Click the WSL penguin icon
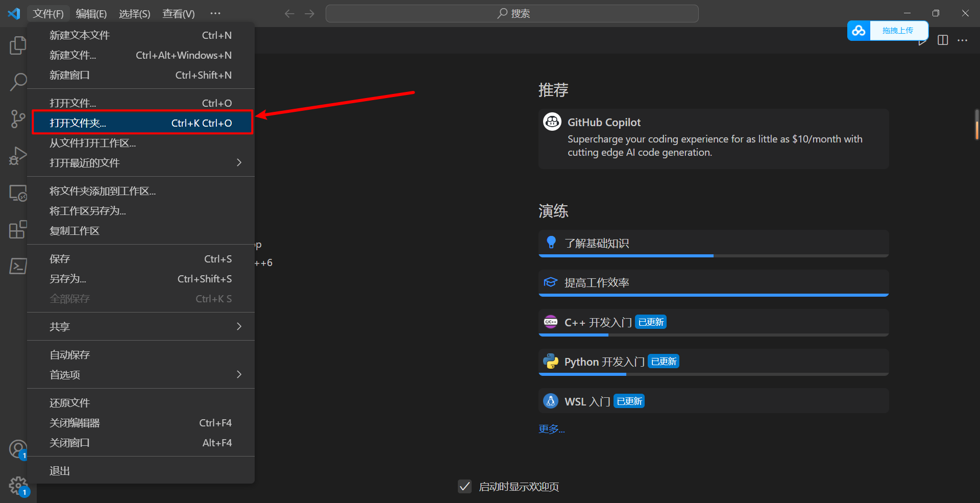Image resolution: width=980 pixels, height=503 pixels. coord(550,401)
